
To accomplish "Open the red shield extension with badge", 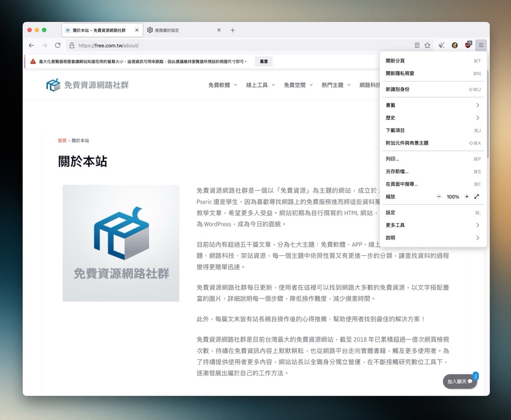I will [x=468, y=45].
